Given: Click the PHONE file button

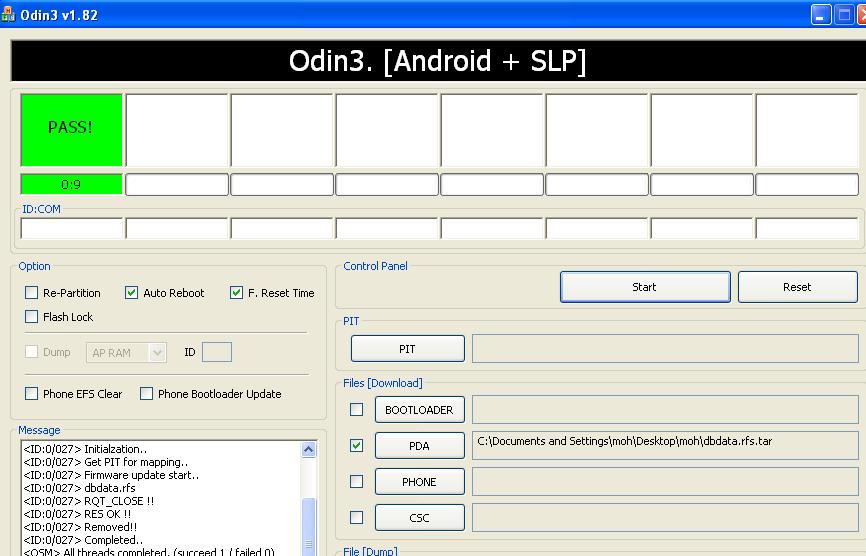Looking at the screenshot, I should point(420,481).
